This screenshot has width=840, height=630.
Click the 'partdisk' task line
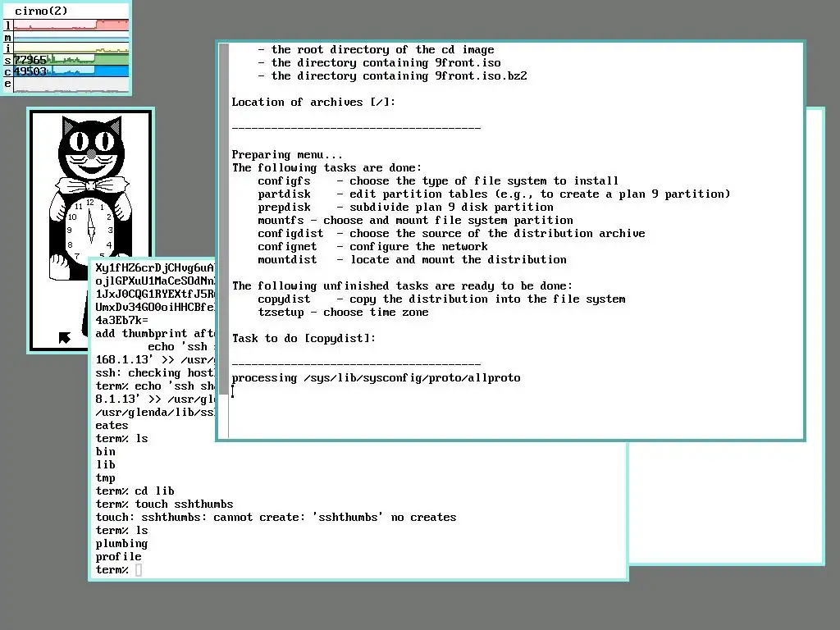click(x=493, y=194)
